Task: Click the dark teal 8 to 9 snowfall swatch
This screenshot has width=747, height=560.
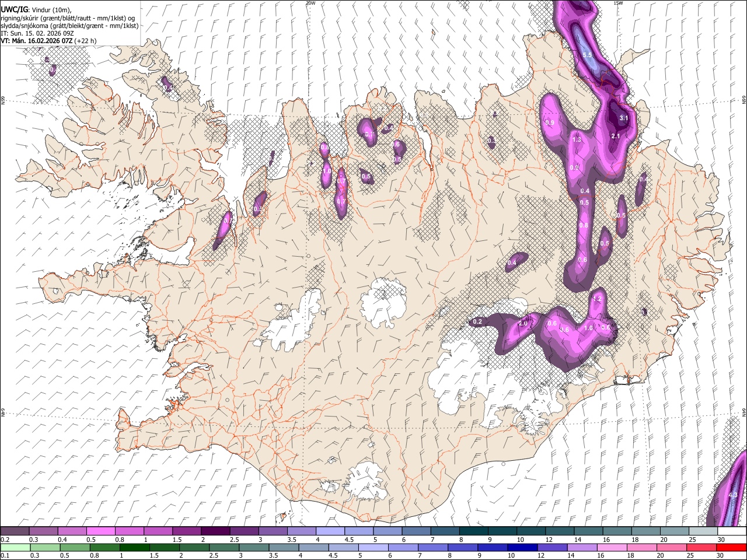Action: 473,531
